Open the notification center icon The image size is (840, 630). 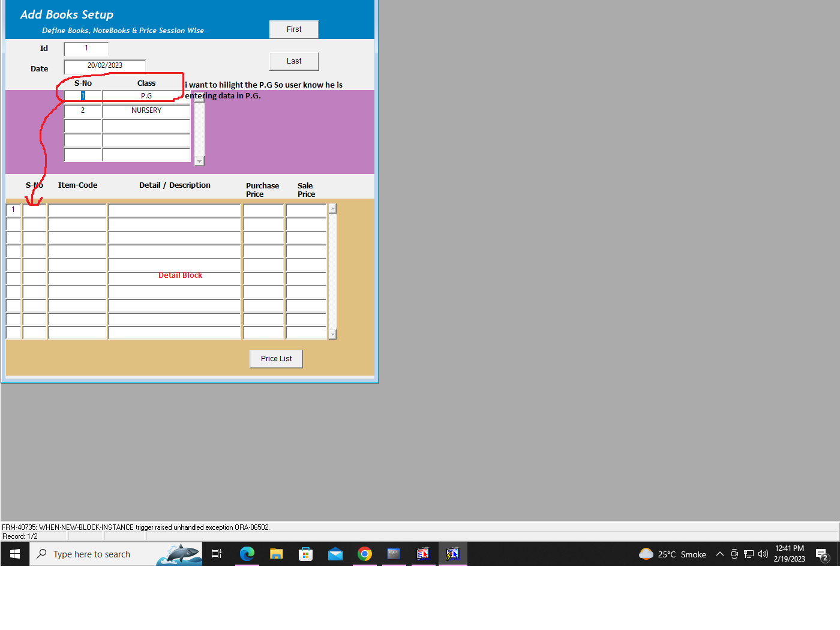pos(821,554)
